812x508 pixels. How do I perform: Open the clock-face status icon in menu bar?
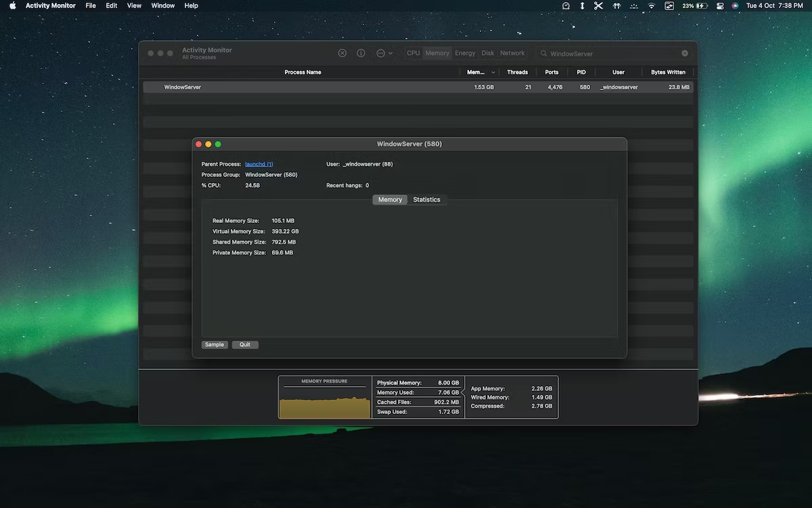(x=566, y=5)
